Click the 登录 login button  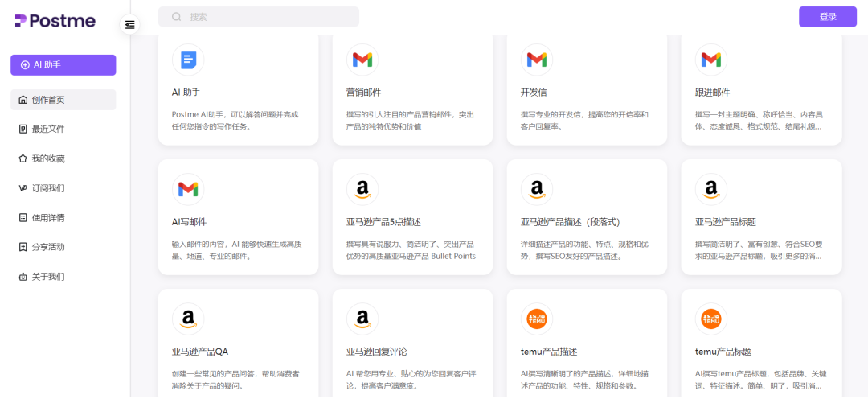[x=828, y=17]
